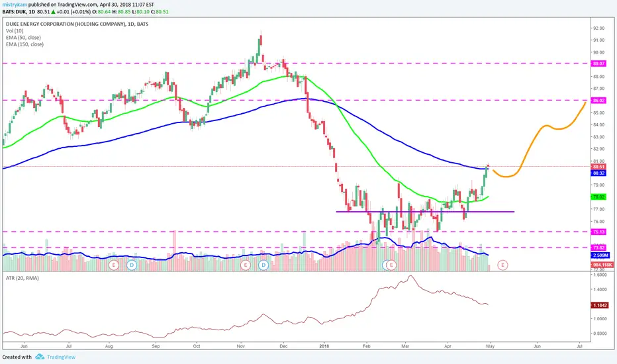Click the Vol (10) indicator legend
Screen dimensions: 617x364
tap(15, 30)
